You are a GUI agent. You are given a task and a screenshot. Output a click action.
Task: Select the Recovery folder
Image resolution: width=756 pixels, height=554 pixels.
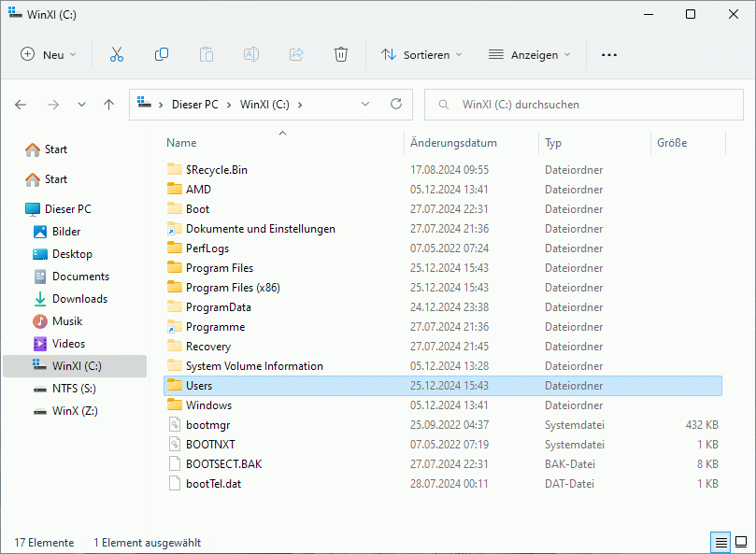click(443, 347)
